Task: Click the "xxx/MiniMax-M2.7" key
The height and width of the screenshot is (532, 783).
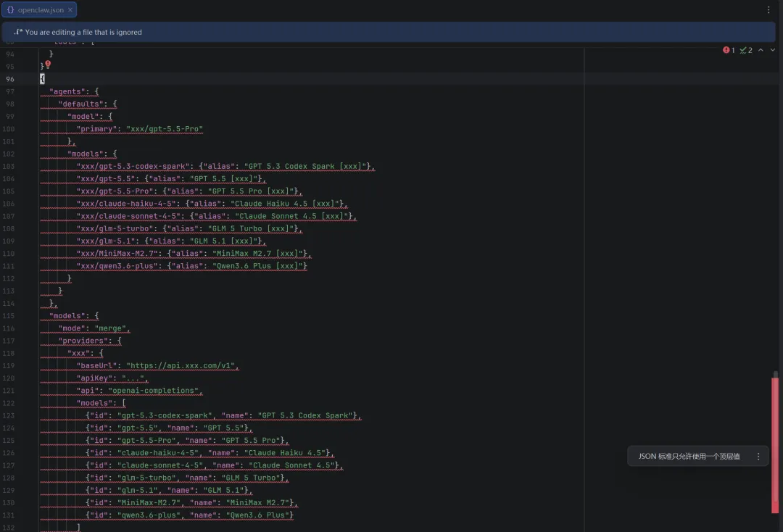Action: (117, 254)
